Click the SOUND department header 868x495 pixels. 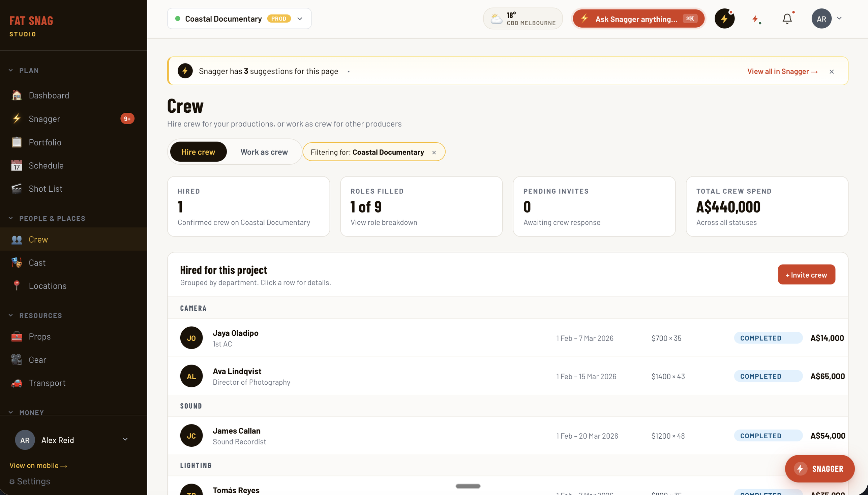pos(507,406)
